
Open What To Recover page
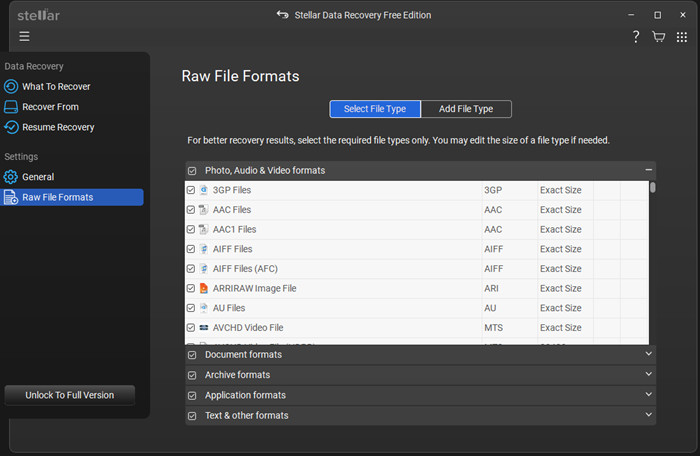(56, 86)
